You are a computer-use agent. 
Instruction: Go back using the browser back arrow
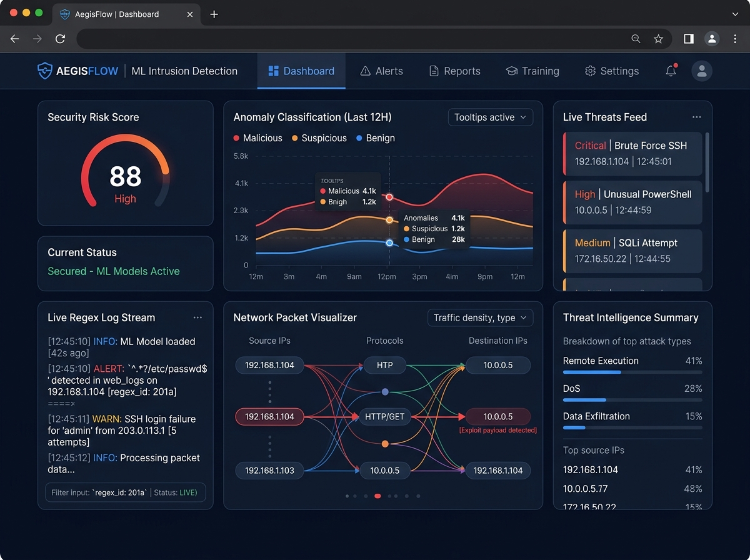click(x=15, y=39)
